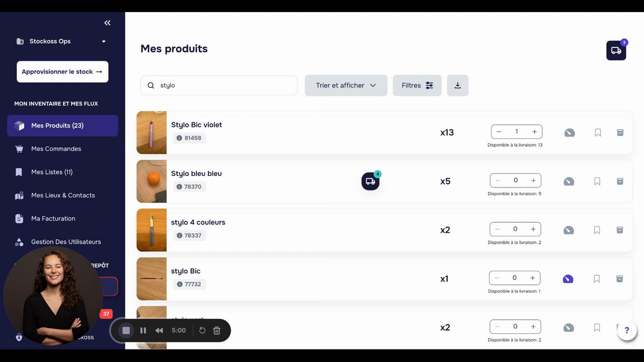644x362 pixels.
Task: Open the Filtres panel
Action: [x=417, y=85]
